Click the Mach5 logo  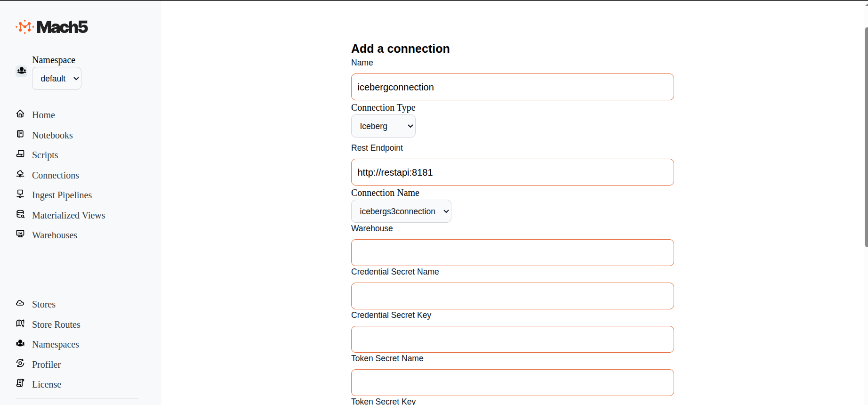click(x=52, y=27)
